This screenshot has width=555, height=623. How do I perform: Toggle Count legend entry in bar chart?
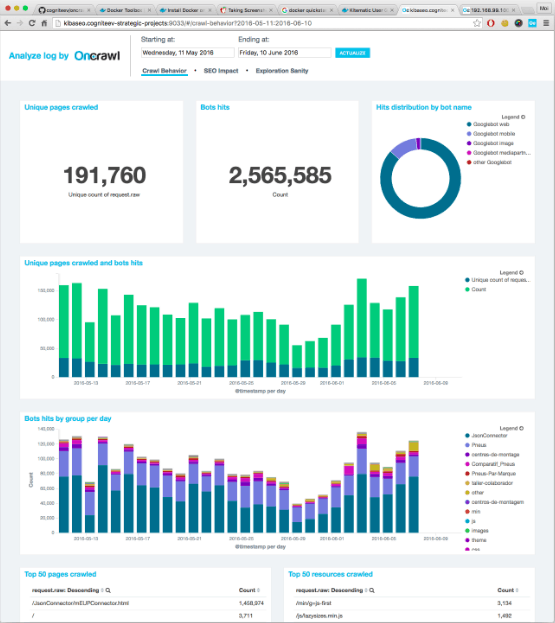pyautogui.click(x=476, y=290)
